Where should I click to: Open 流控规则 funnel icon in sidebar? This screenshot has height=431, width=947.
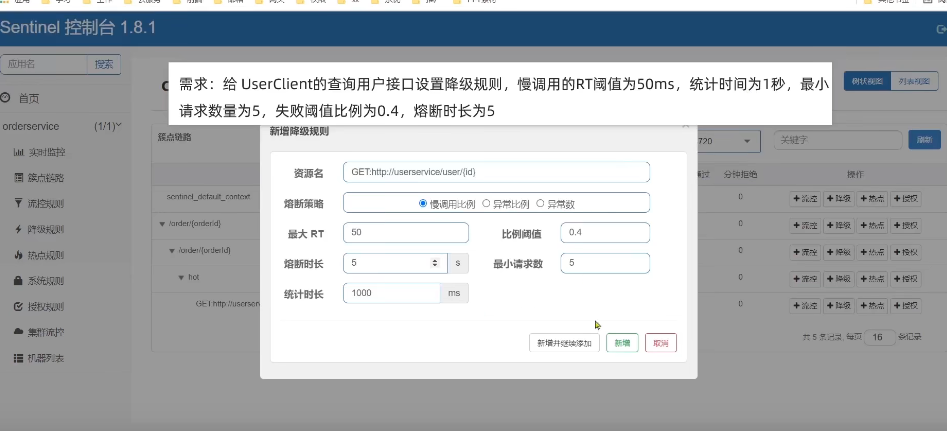tap(18, 203)
